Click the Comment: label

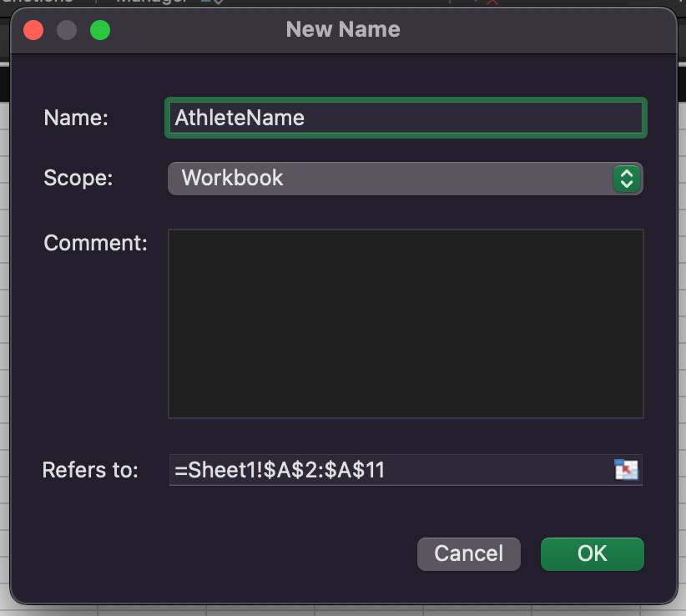pos(95,243)
